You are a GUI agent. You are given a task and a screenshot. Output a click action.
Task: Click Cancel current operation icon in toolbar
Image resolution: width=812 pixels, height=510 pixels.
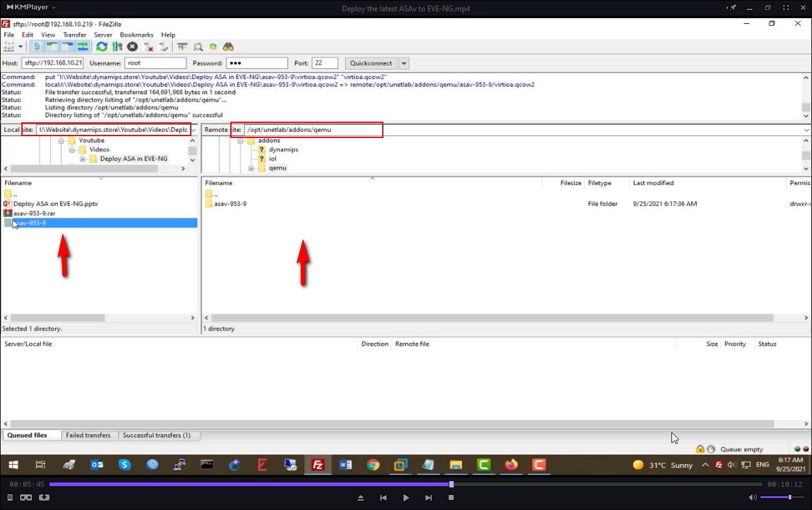click(132, 46)
